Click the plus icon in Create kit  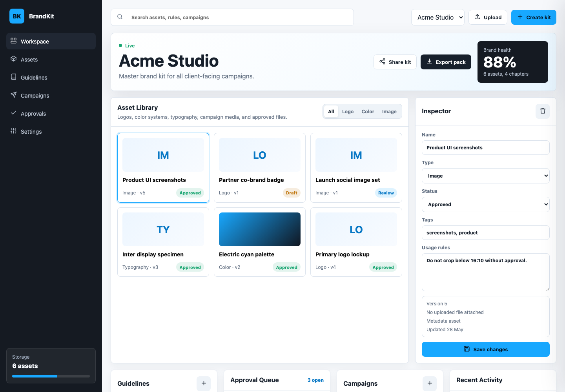[520, 17]
